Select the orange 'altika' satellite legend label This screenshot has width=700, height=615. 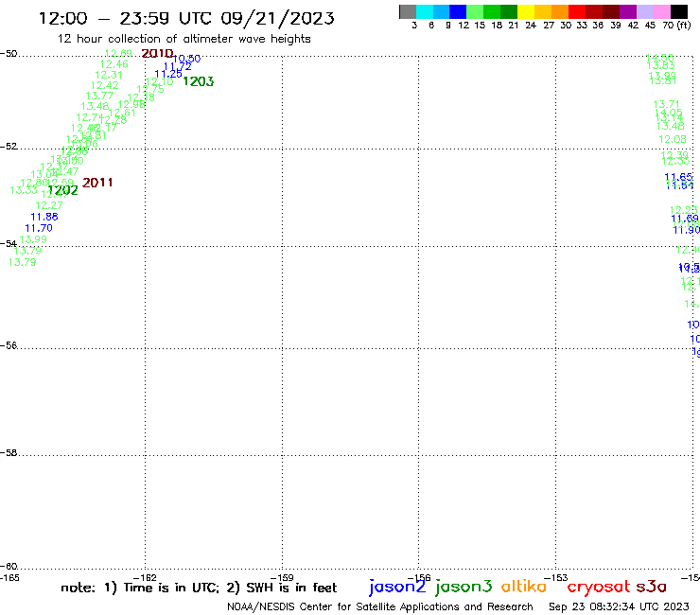click(524, 587)
